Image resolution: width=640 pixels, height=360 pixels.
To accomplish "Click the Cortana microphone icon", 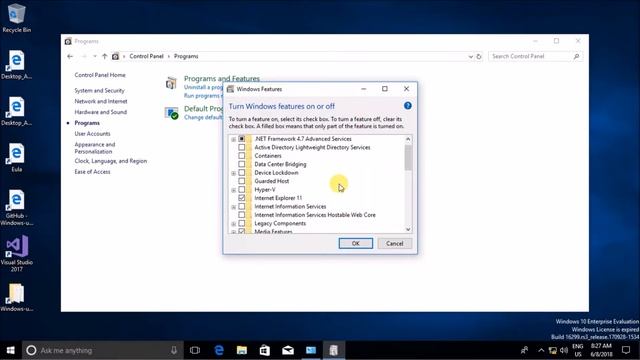I will pos(174,350).
